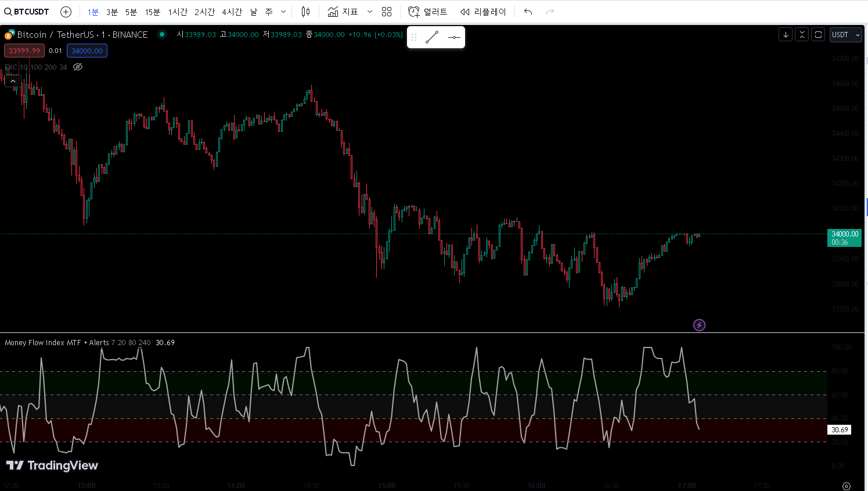
Task: Expand the more timeframes dropdown arrow
Action: click(283, 12)
